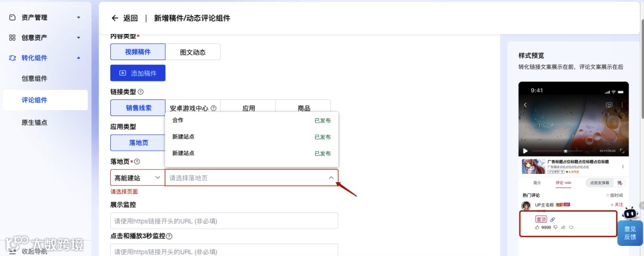644x256 pixels.
Task: Click the sort icon beside 按时间
Action: [x=608, y=195]
